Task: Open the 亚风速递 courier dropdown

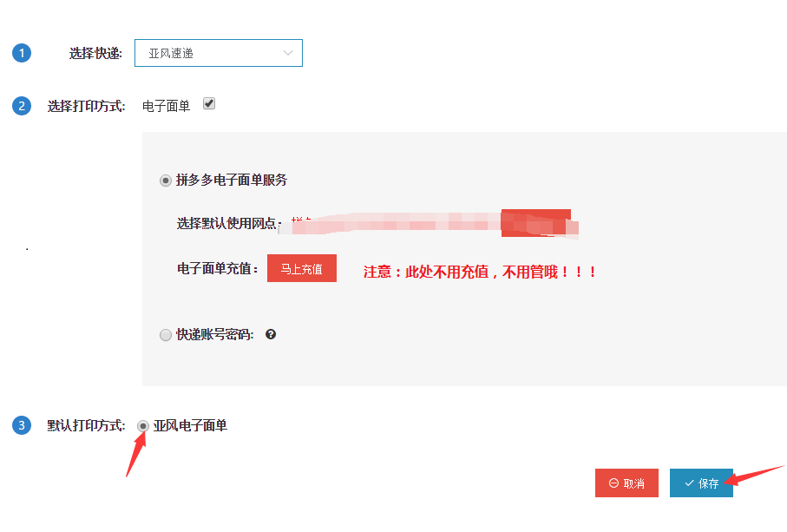Action: 219,53
